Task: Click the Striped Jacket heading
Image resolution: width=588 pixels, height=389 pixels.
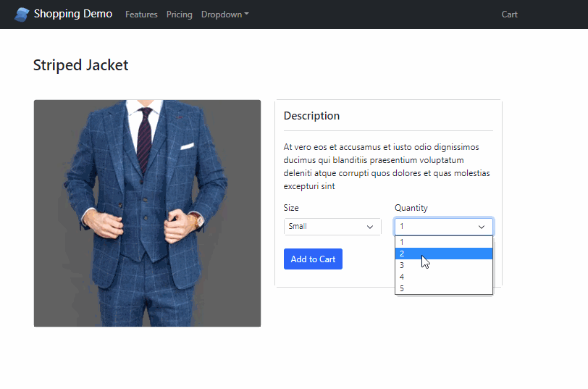Action: point(80,65)
